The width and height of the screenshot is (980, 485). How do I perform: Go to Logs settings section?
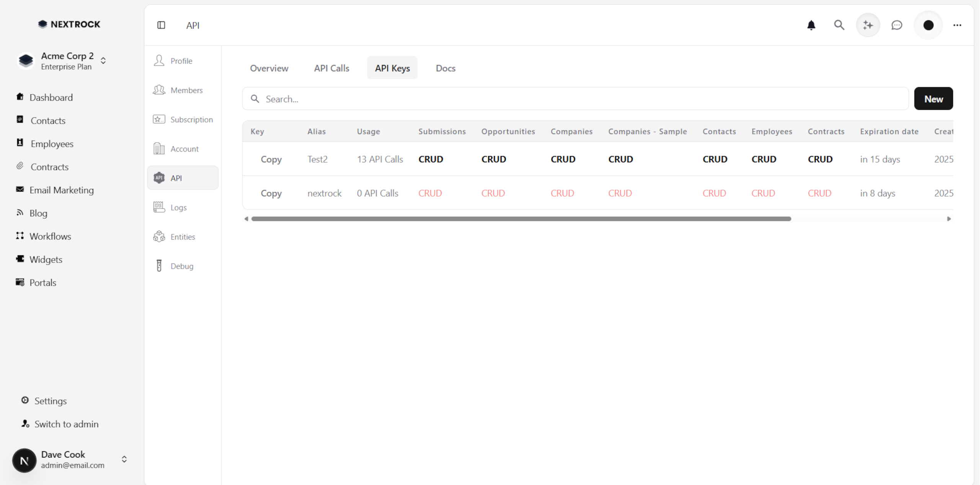tap(178, 207)
